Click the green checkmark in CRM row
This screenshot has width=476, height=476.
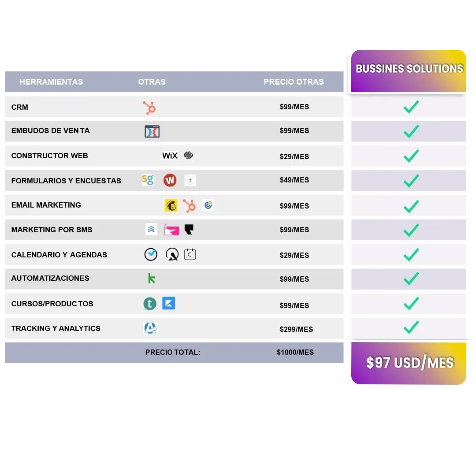click(411, 107)
